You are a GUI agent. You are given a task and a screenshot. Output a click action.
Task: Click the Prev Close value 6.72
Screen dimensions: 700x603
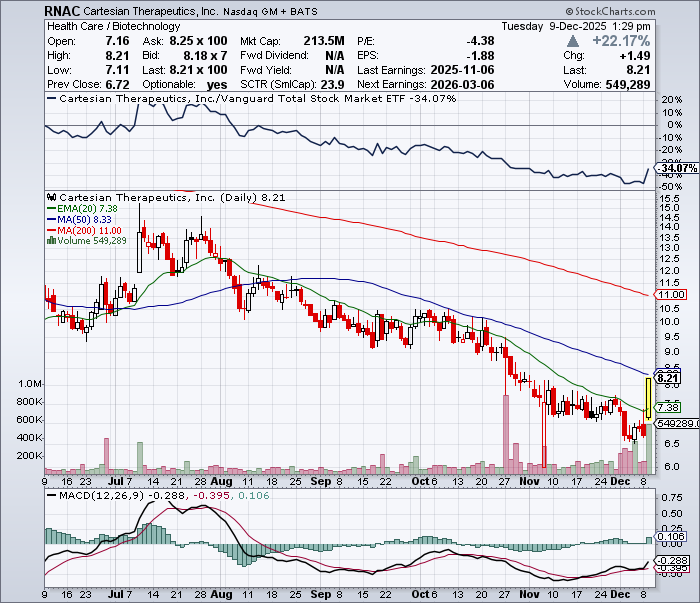coord(117,84)
